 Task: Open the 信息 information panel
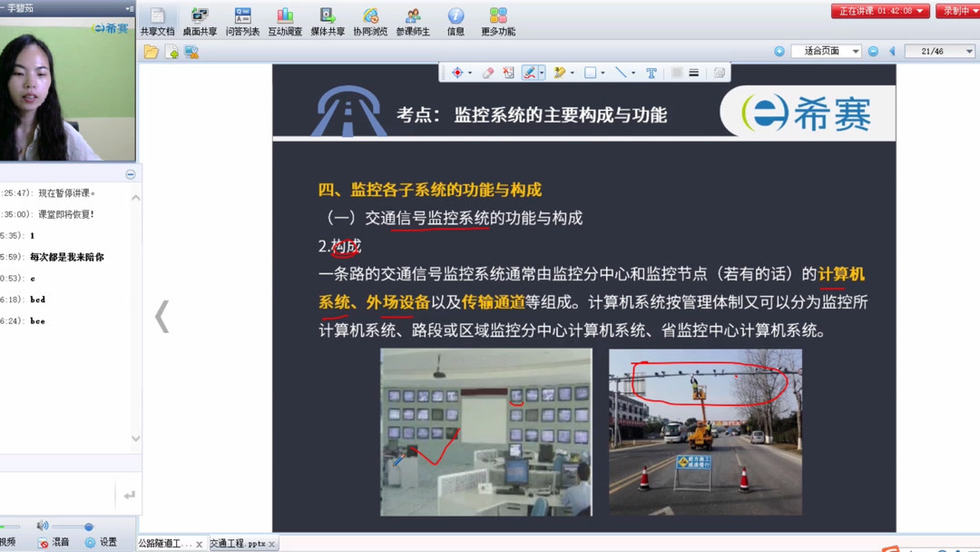pos(456,18)
